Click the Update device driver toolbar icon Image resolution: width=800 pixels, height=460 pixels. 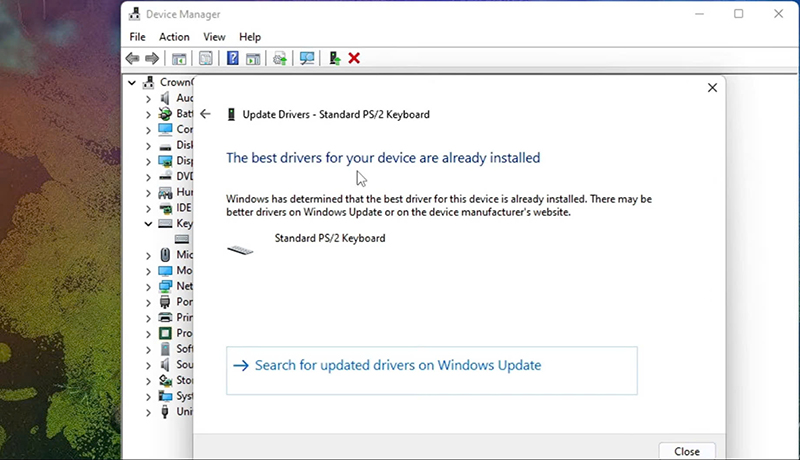pos(281,59)
